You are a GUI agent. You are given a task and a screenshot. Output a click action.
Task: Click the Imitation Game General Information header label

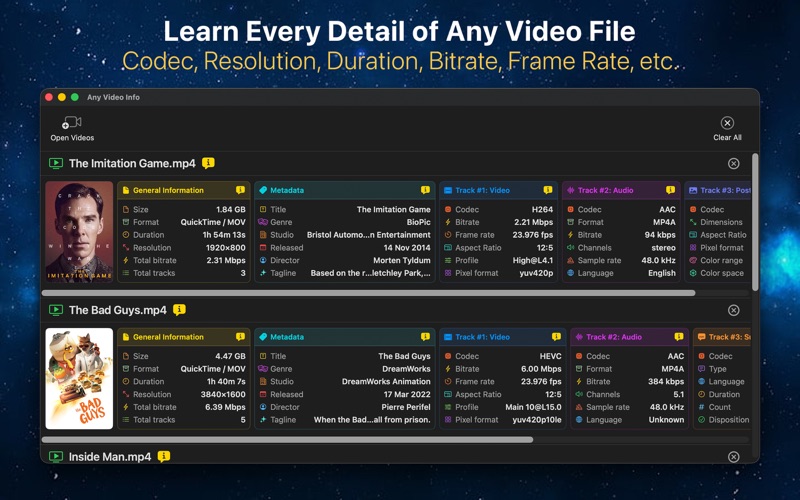(168, 190)
